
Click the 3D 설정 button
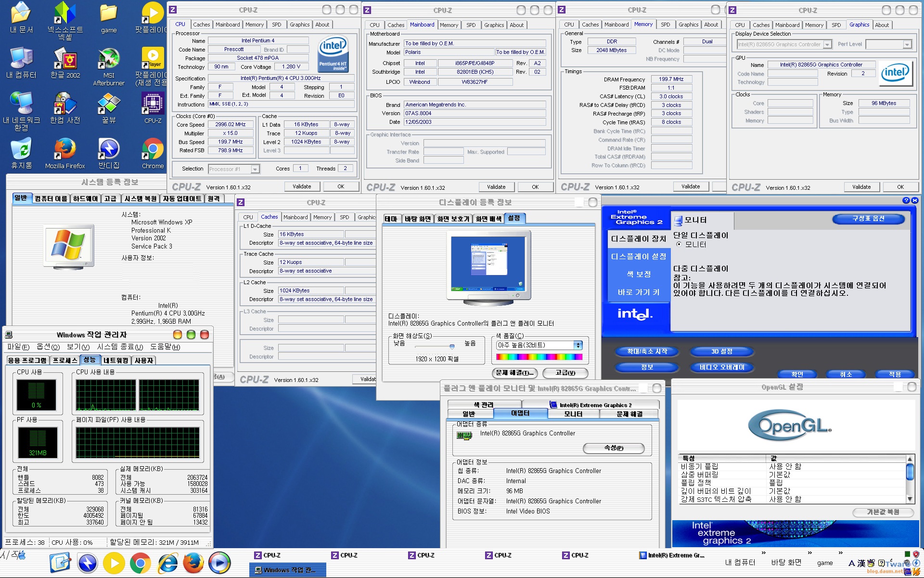click(721, 352)
